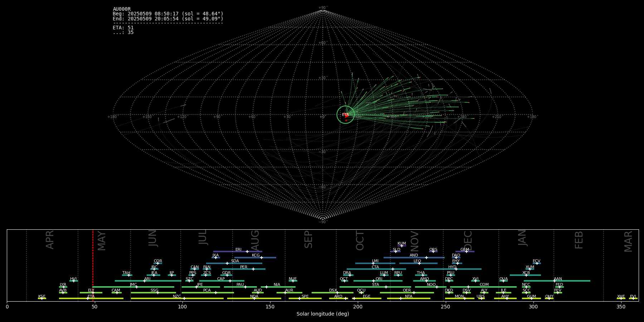
Task: Click the PCA shower label
Action: 207,290
